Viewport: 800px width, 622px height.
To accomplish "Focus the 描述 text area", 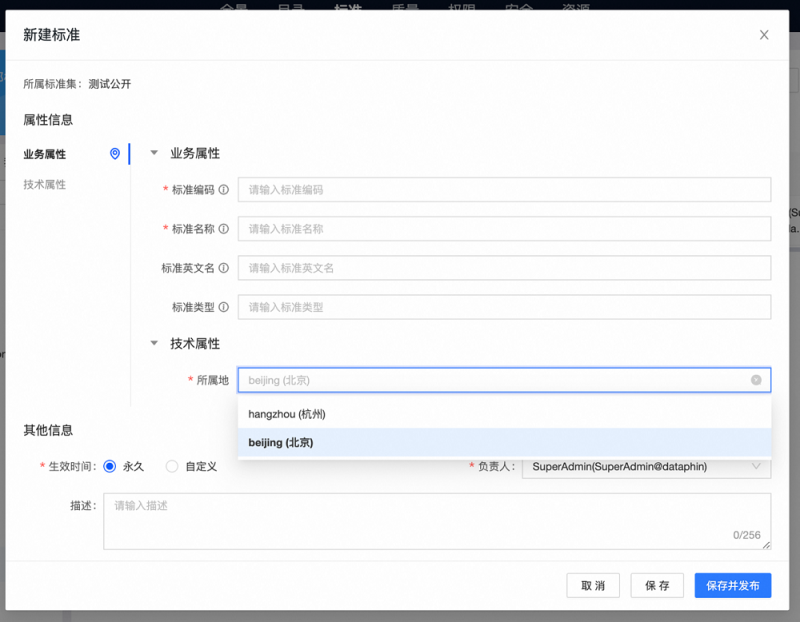I will (x=437, y=520).
